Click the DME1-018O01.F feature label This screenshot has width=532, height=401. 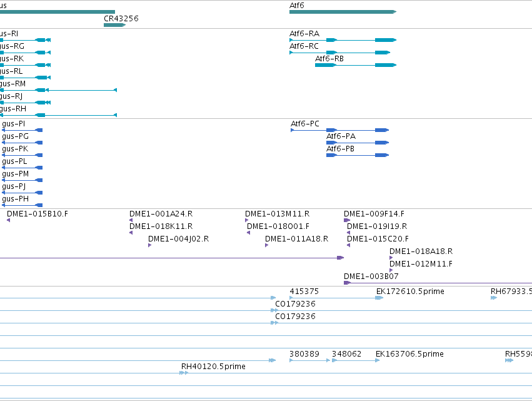pos(278,226)
